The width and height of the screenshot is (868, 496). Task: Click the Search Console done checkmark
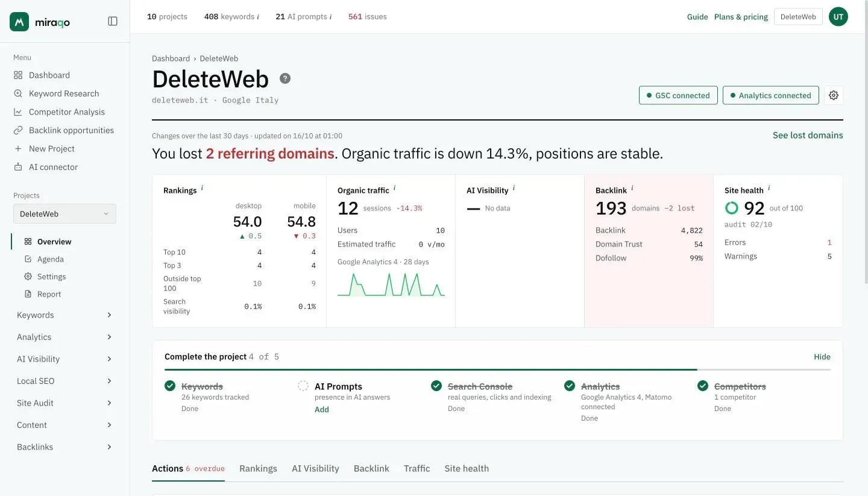click(x=436, y=386)
